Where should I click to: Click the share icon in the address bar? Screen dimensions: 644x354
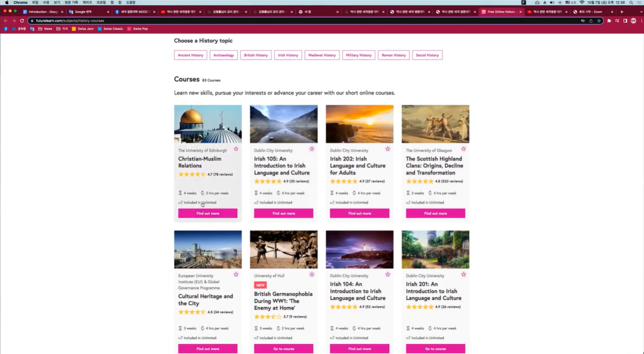tap(591, 21)
